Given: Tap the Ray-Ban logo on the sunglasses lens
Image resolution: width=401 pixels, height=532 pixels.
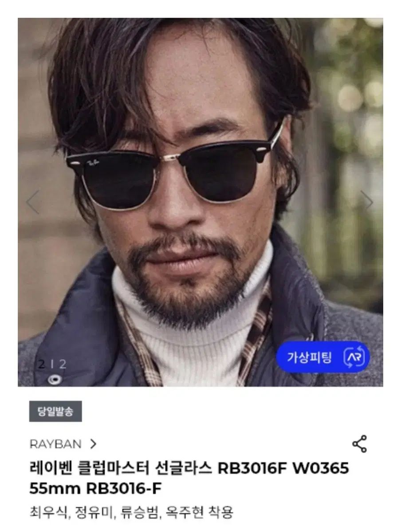Looking at the screenshot, I should 94,163.
